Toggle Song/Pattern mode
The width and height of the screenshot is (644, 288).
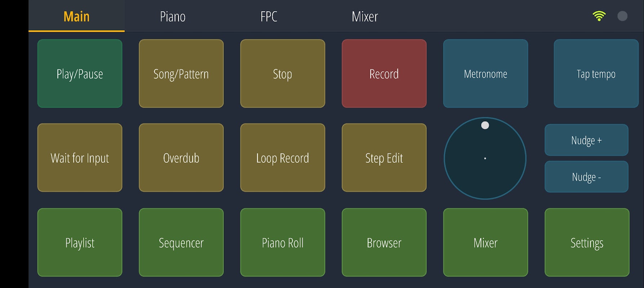181,73
